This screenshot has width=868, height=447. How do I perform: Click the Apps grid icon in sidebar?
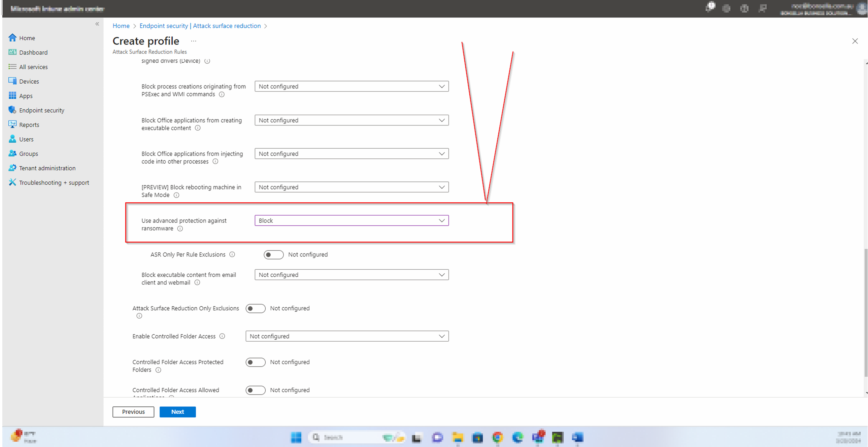pos(12,95)
